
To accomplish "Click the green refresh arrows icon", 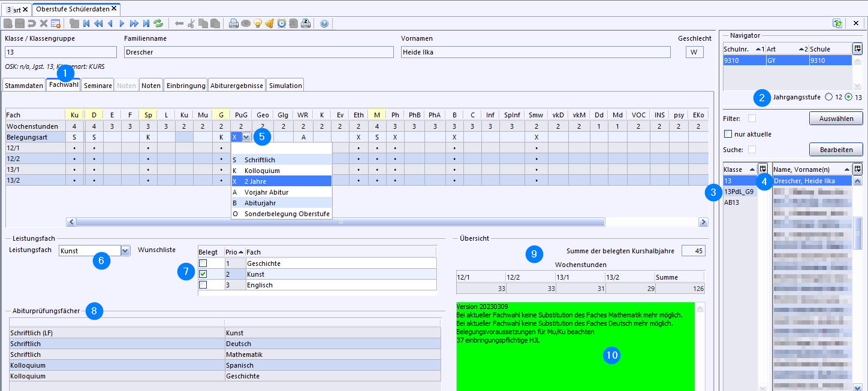I will [158, 23].
